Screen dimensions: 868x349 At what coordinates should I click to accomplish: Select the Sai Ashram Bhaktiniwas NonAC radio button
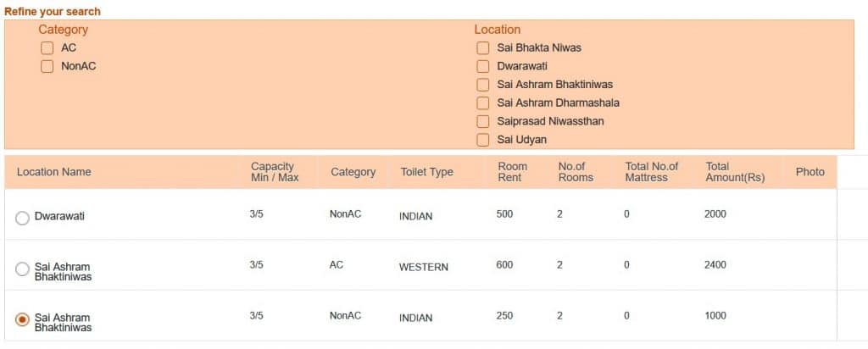coord(22,319)
